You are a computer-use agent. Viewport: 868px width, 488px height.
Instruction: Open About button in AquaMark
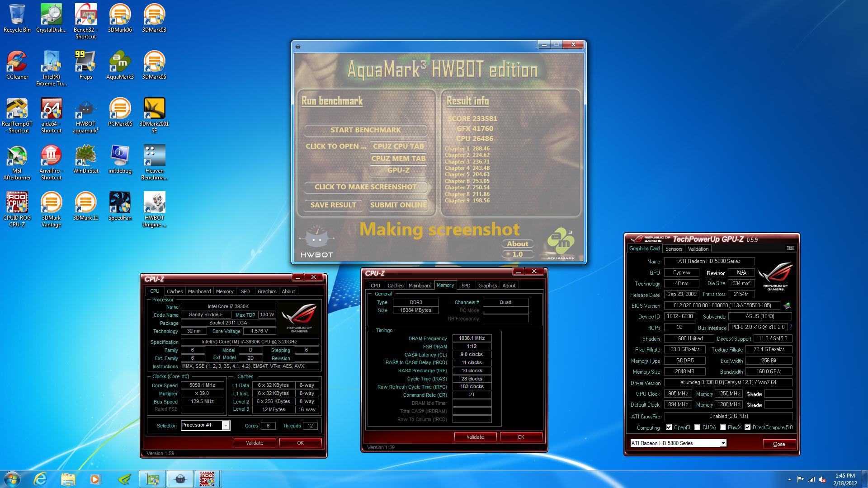click(517, 244)
